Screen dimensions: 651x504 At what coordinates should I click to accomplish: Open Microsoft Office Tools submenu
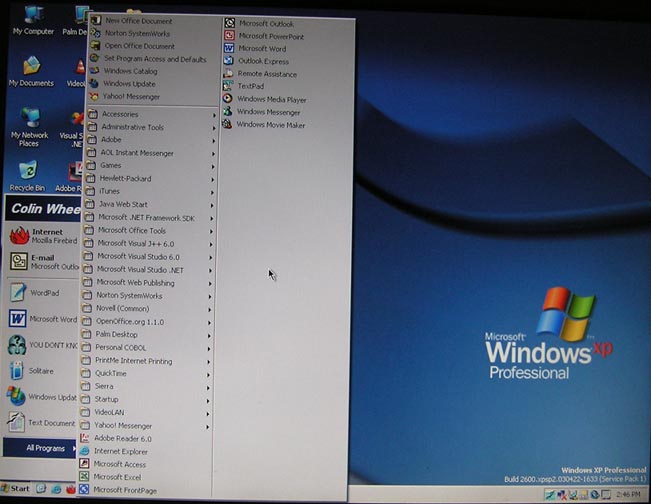click(x=148, y=230)
